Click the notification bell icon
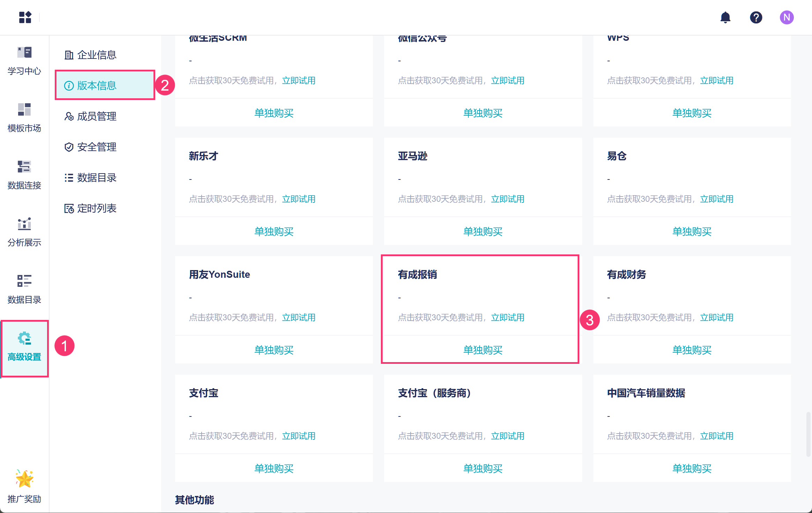Image resolution: width=812 pixels, height=513 pixels. coord(725,17)
